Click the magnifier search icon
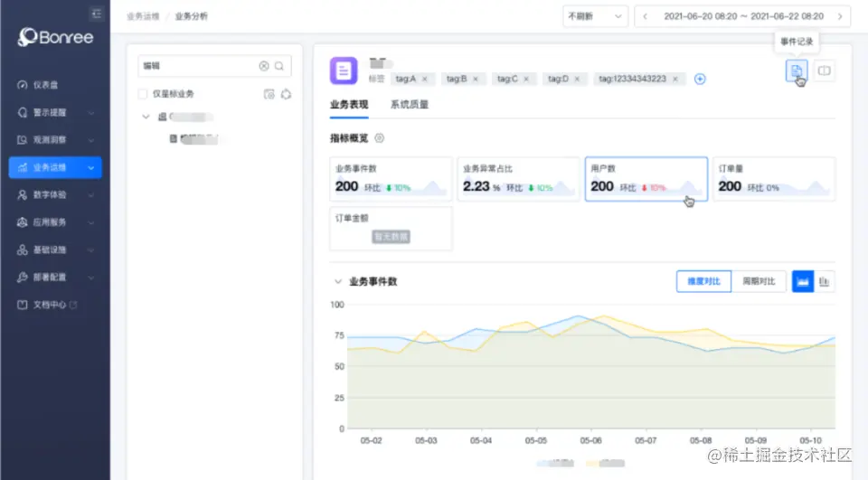868x480 pixels. tap(279, 66)
